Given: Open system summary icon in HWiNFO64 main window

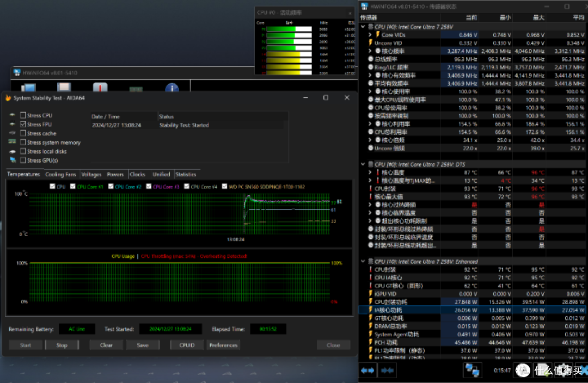Looking at the screenshot, I should [x=28, y=88].
